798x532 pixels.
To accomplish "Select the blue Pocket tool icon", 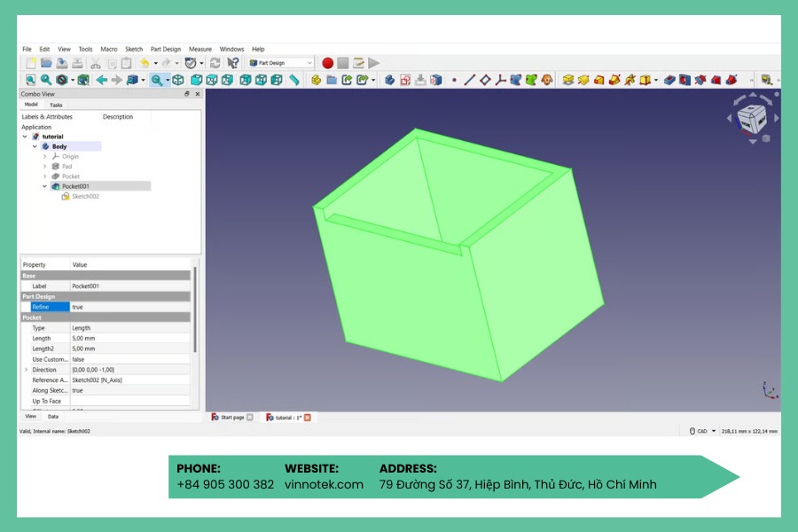I will (x=669, y=80).
